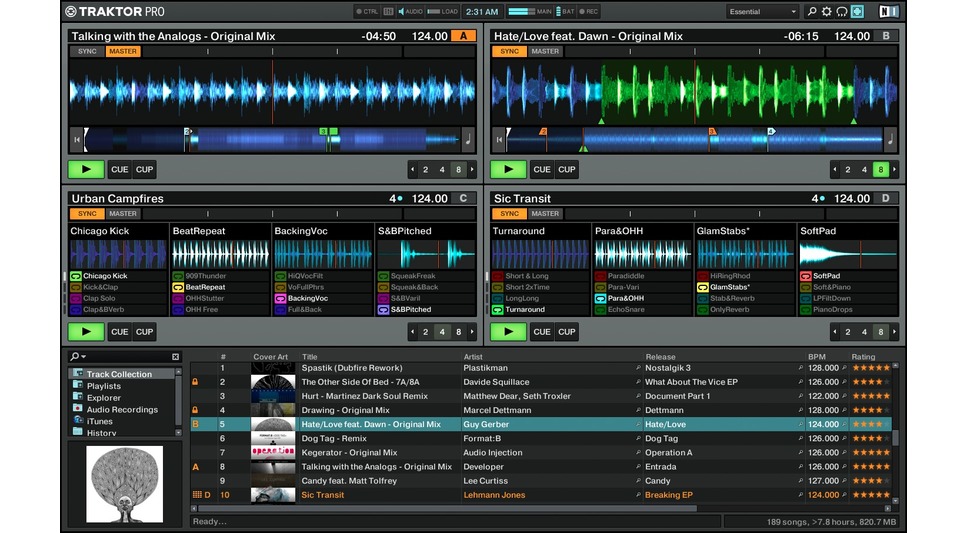Click the CTRL indicator
The image size is (967, 533).
pyautogui.click(x=366, y=12)
